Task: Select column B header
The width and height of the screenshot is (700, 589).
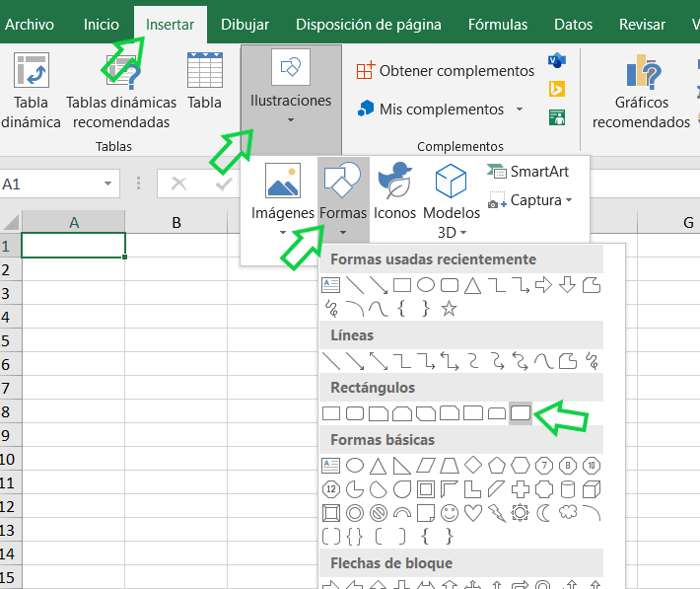Action: (x=176, y=222)
